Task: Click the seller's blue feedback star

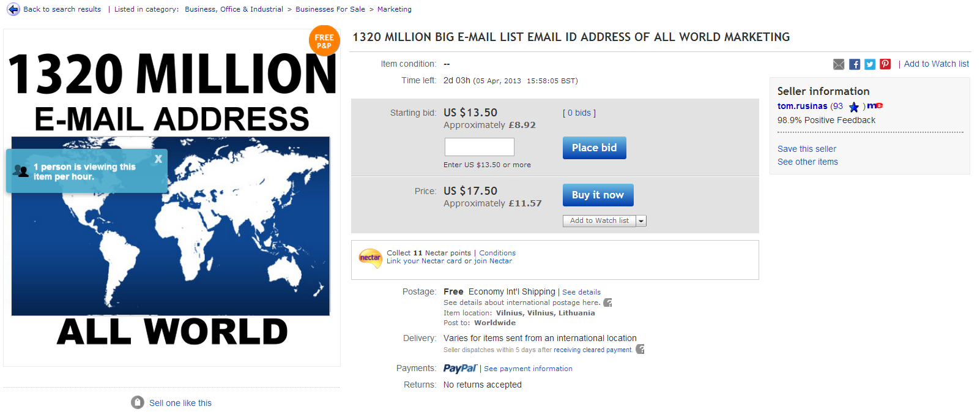Action: tap(854, 107)
